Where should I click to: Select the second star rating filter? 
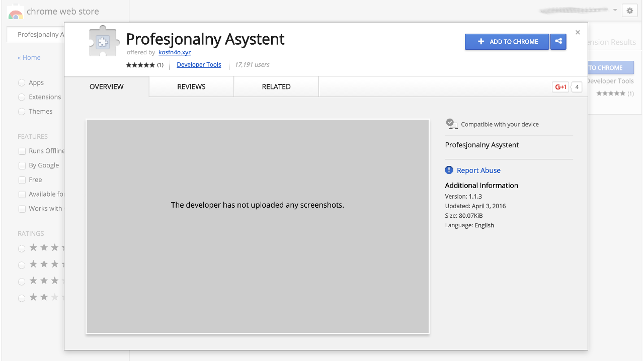[x=22, y=265]
